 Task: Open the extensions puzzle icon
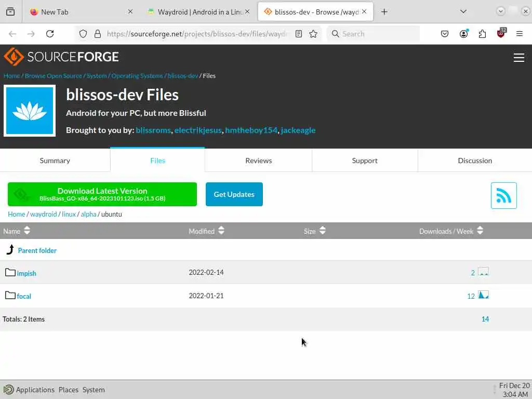[x=482, y=34]
